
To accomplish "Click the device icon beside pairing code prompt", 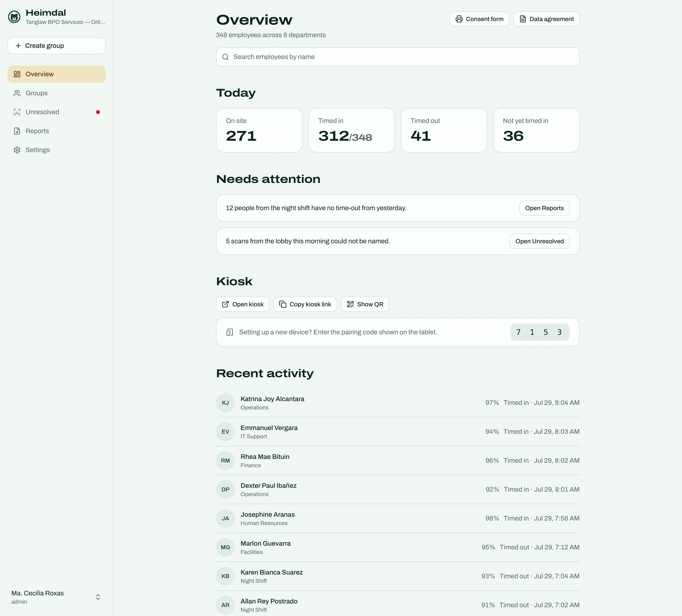I will (x=230, y=332).
